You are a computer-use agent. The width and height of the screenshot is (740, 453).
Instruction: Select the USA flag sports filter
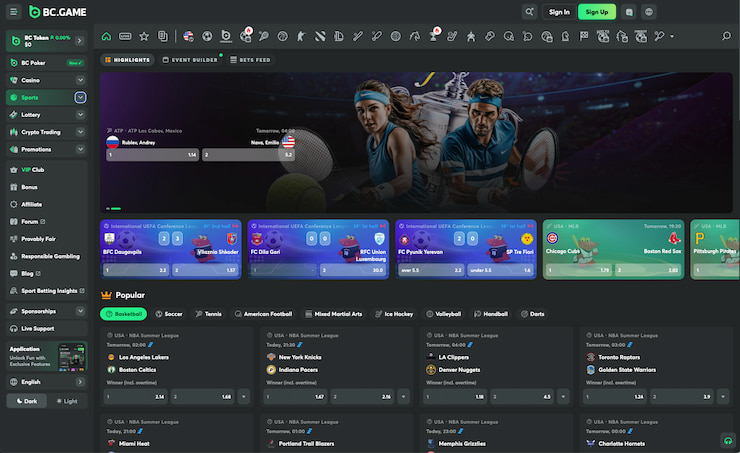point(188,36)
